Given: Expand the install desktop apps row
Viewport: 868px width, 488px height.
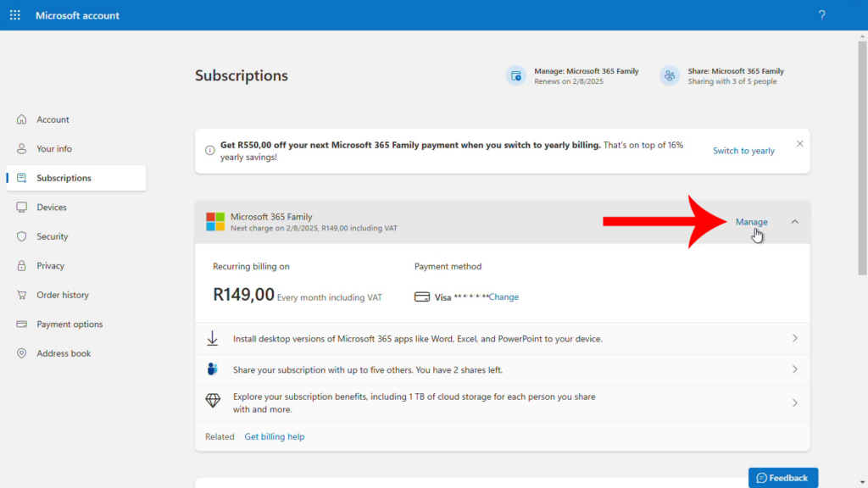Looking at the screenshot, I should click(794, 338).
